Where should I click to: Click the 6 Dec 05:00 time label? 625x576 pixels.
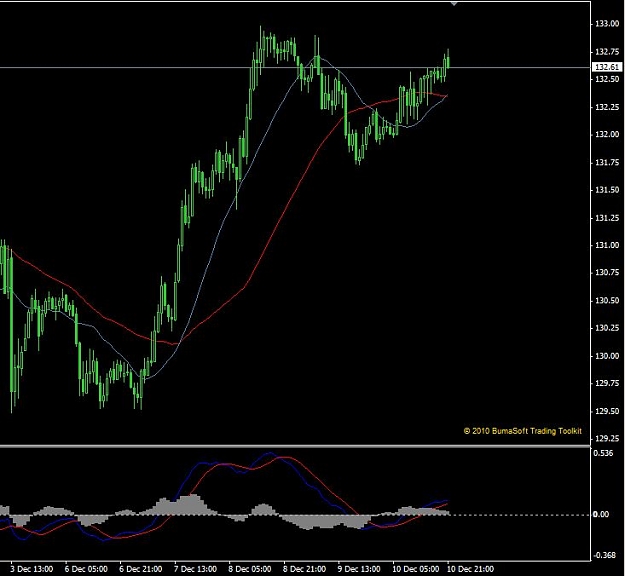coord(86,569)
